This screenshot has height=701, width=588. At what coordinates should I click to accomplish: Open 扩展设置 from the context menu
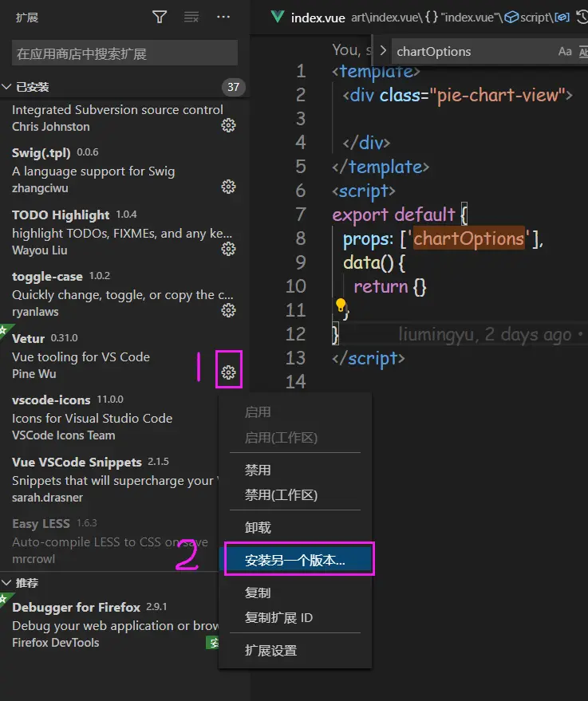(295, 650)
